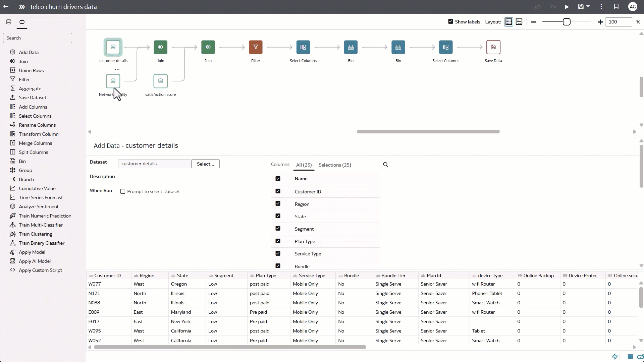Click the satisfaction score dataset node
Screen dimensions: 644x362
click(x=160, y=81)
